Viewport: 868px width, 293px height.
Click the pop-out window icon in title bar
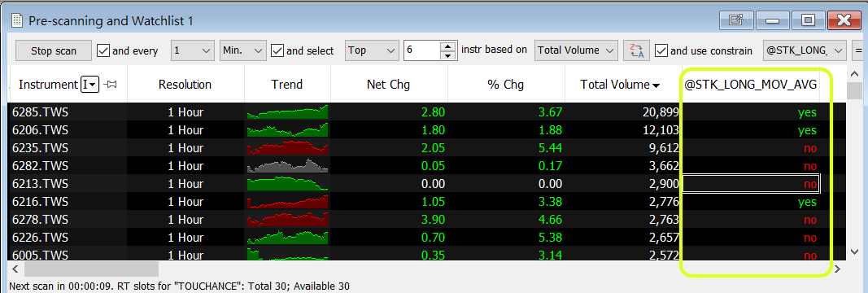coord(736,20)
